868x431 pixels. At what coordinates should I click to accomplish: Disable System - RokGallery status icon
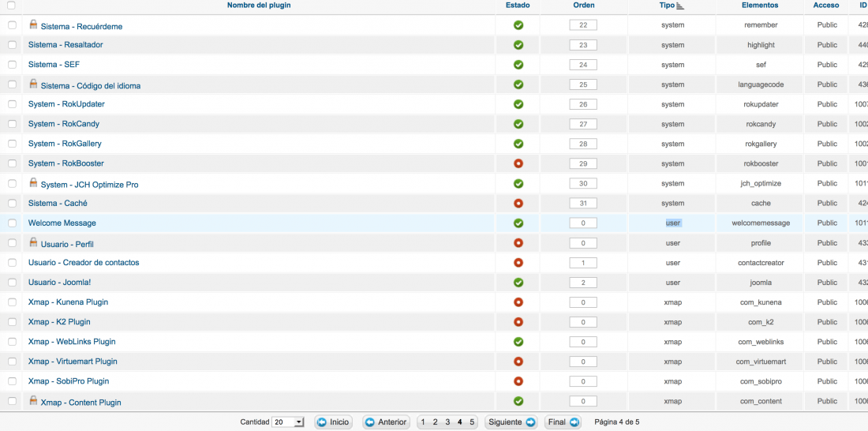click(x=518, y=144)
